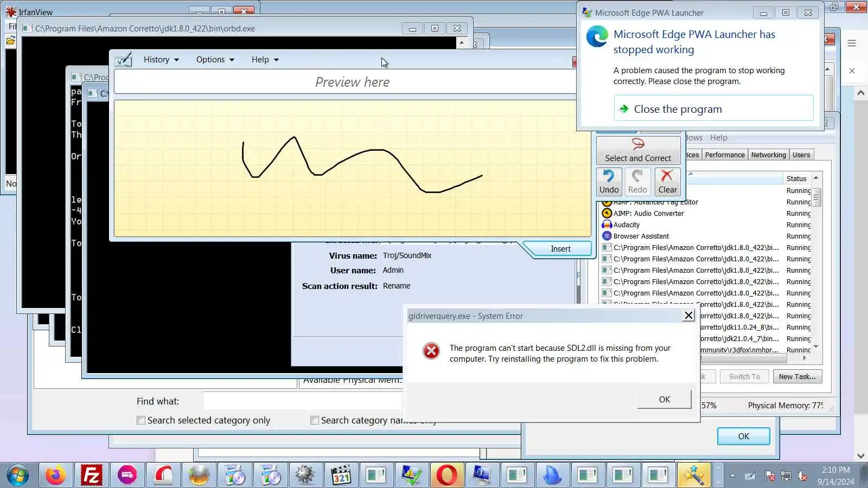
Task: Select the AIMP: Audio Converter task row
Action: coord(706,214)
